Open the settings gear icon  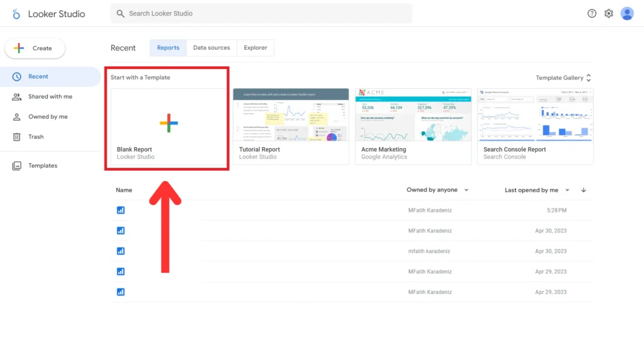click(609, 13)
